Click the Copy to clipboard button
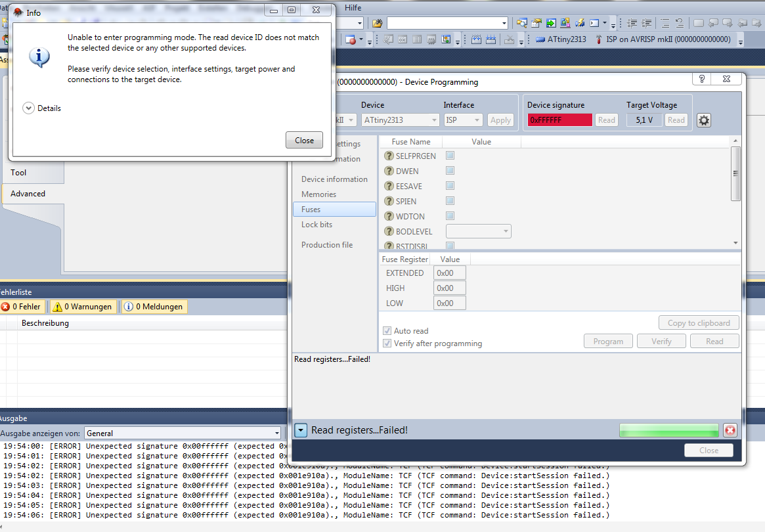This screenshot has height=532, width=765. 699,322
